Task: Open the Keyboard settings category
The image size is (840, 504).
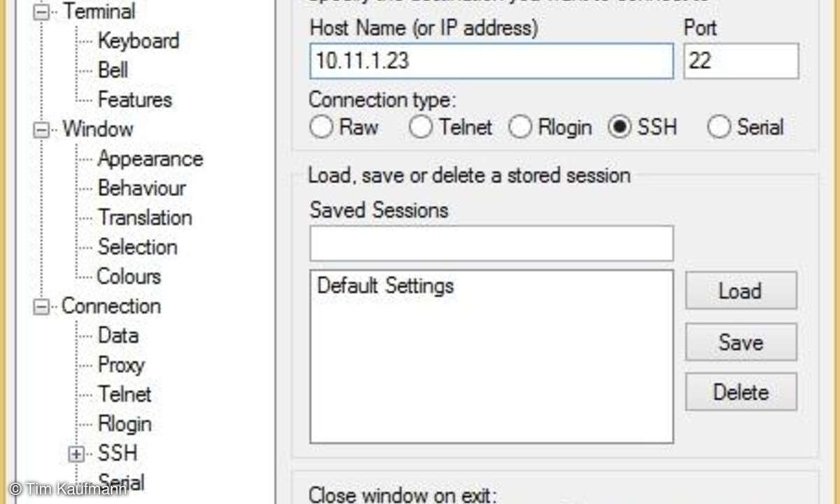Action: pos(139,41)
